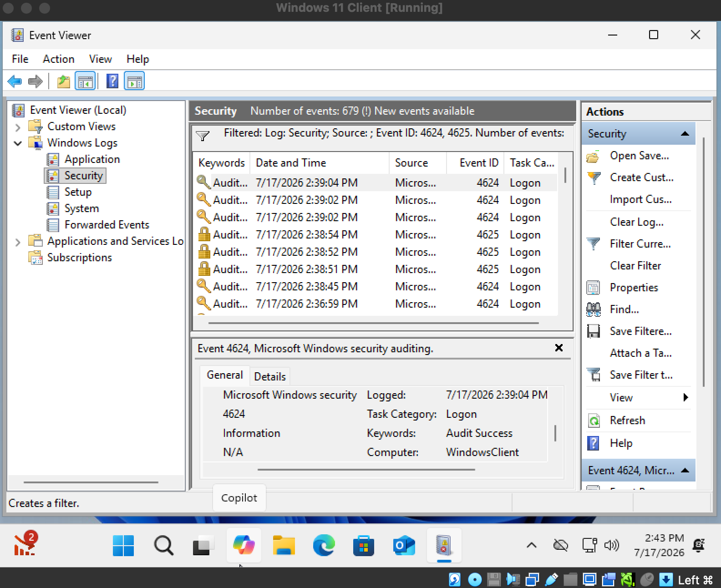Click the Up one level folder icon

click(x=63, y=81)
